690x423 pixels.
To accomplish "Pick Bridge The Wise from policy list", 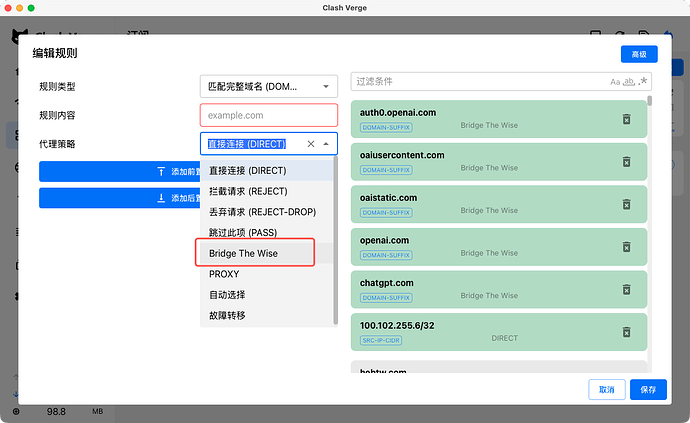I will click(267, 253).
